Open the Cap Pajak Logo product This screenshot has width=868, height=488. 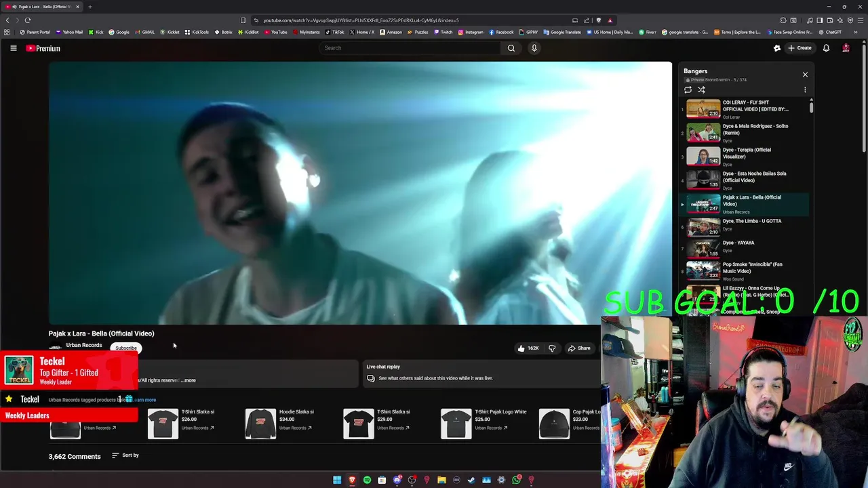pos(570,424)
